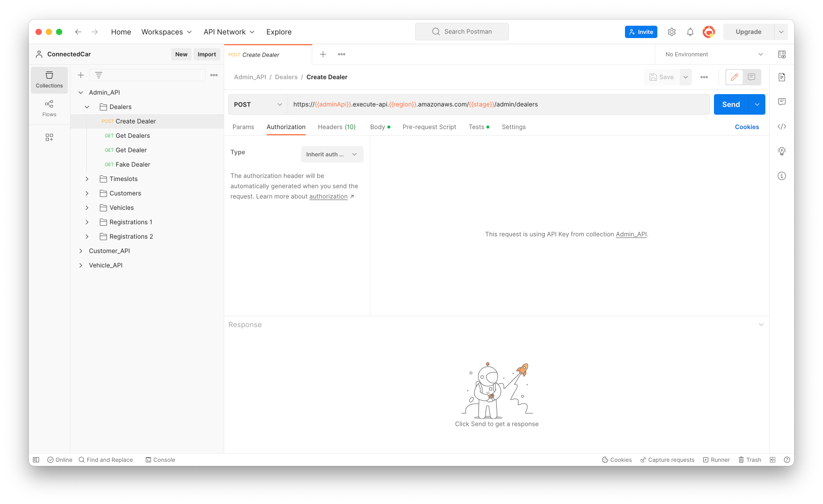Expand the Customer_API collection

tap(81, 251)
